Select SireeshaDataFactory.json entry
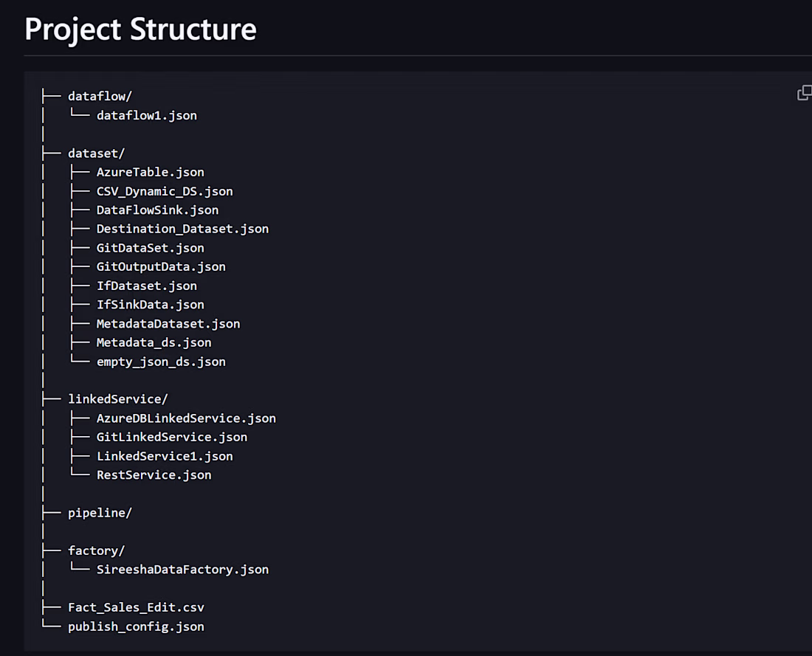 click(182, 570)
